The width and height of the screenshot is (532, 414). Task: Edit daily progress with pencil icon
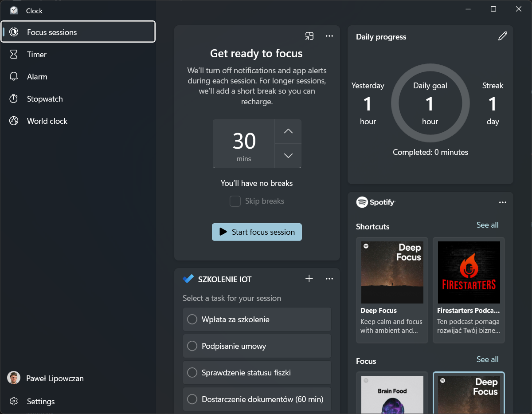click(x=502, y=36)
